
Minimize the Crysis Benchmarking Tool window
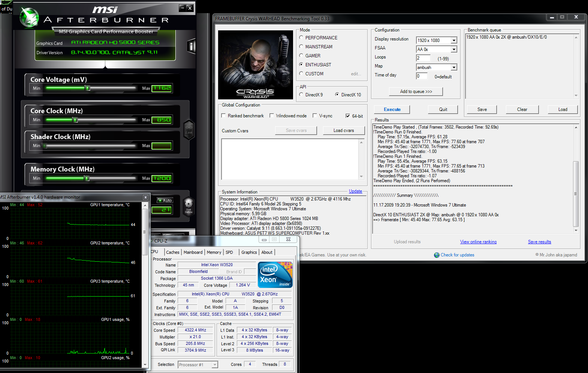[x=552, y=17]
